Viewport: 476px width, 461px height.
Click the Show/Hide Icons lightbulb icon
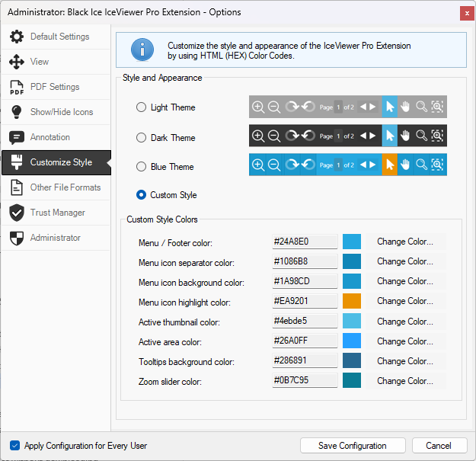click(17, 112)
